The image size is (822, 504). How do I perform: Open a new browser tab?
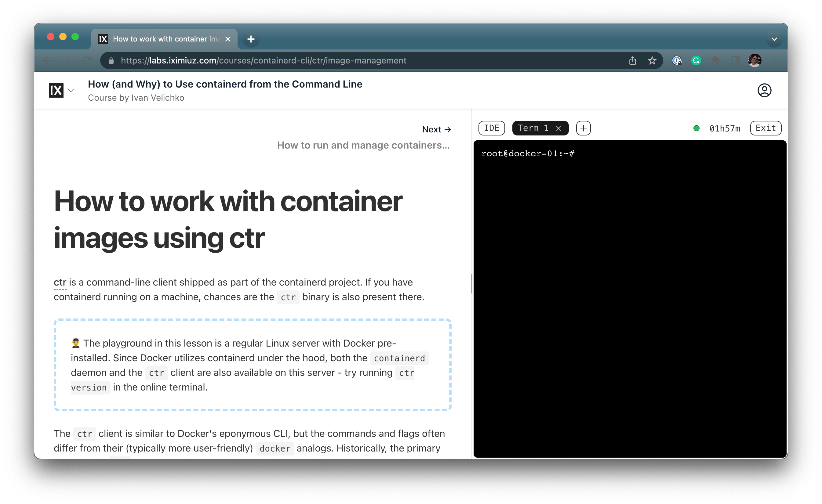tap(251, 39)
